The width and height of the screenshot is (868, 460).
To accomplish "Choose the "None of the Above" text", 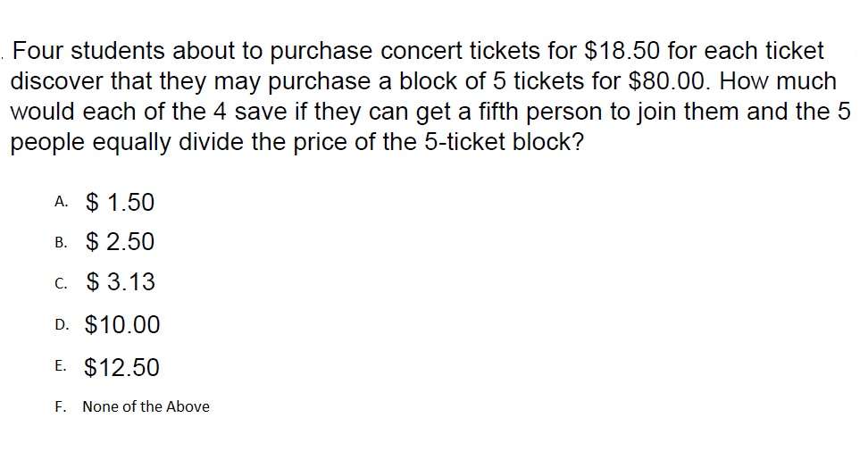I will (x=146, y=406).
